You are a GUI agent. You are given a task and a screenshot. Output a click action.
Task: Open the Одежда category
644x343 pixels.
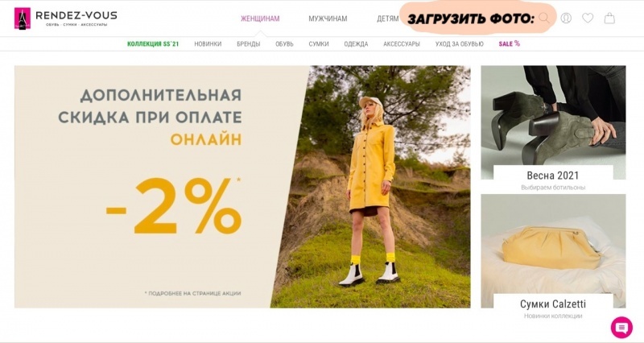click(x=356, y=44)
